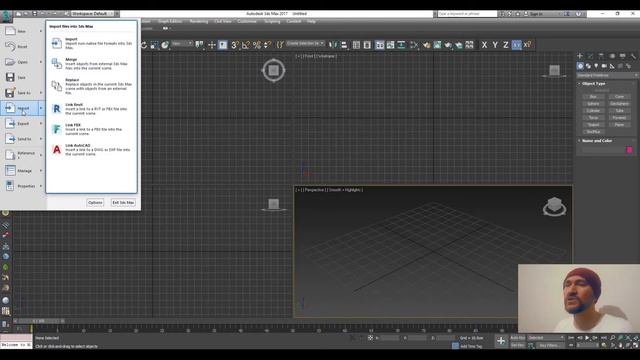Select the Cameras category icon
The width and height of the screenshot is (640, 360).
tap(604, 66)
